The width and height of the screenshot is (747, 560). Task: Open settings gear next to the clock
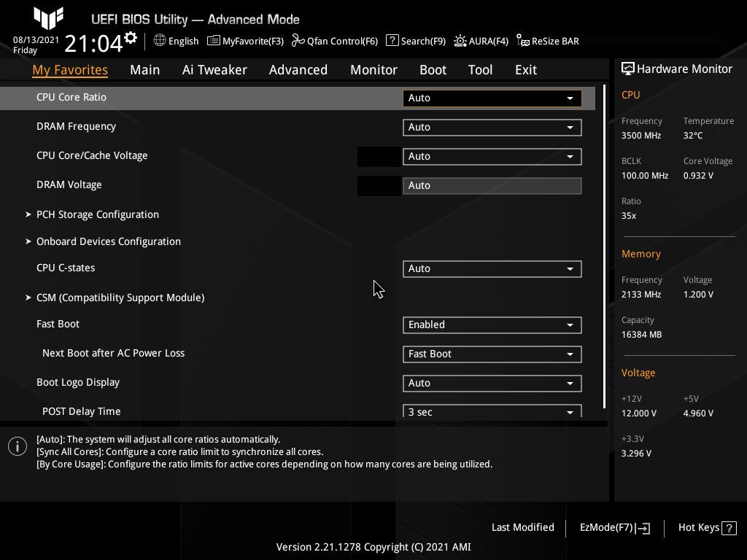pyautogui.click(x=131, y=38)
